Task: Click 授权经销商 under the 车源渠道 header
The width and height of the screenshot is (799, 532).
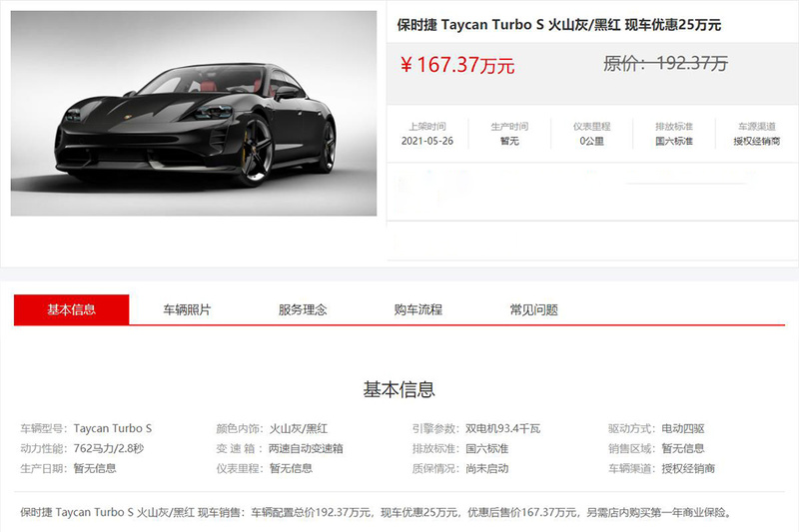Action: (x=757, y=141)
